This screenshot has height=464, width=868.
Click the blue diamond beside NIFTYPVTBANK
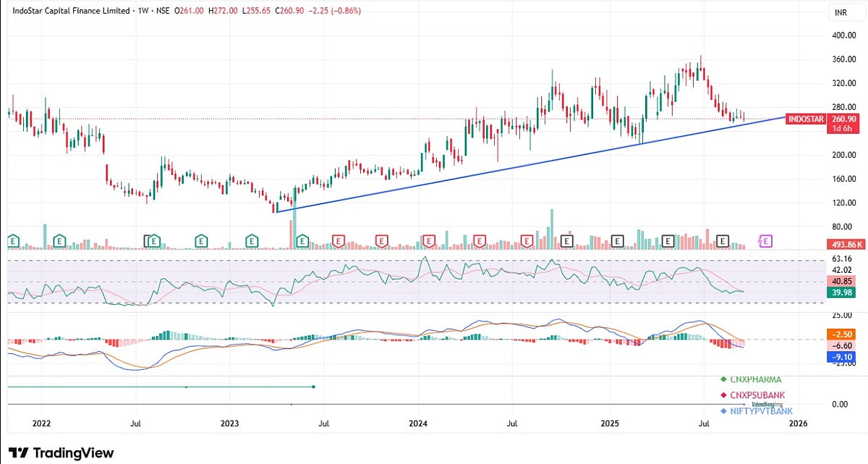click(724, 411)
